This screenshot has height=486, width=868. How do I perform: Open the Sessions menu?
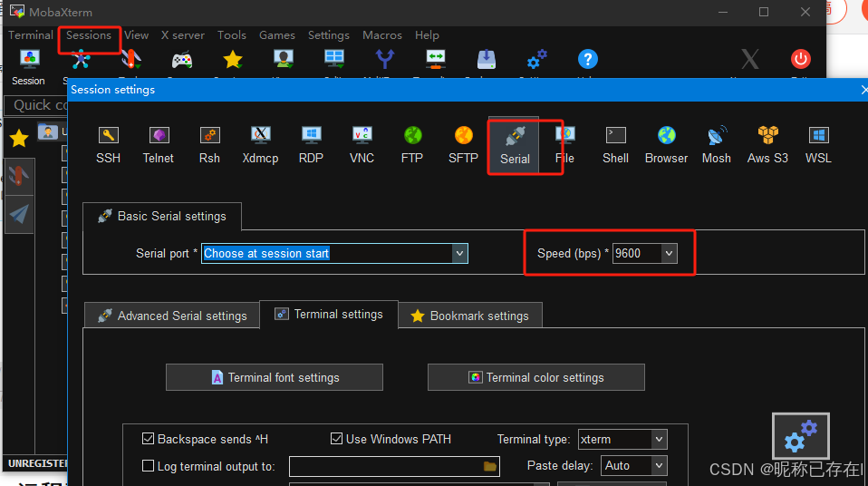pyautogui.click(x=89, y=35)
